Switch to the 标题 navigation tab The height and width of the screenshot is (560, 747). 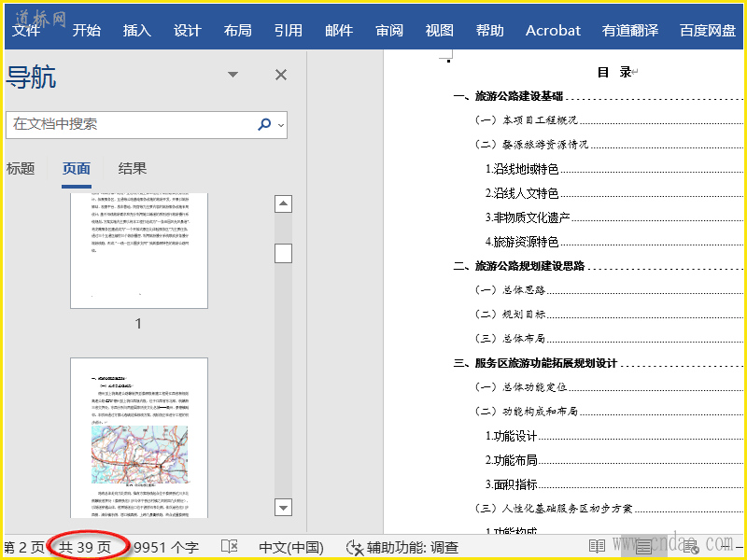point(21,169)
